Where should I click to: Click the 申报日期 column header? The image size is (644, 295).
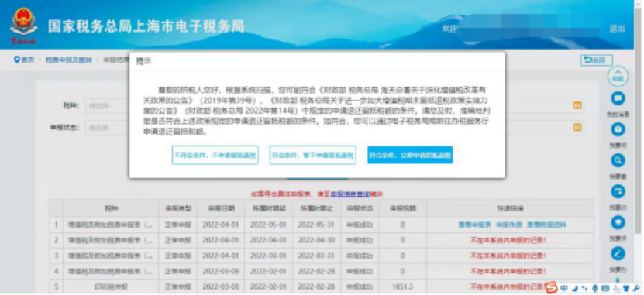point(222,208)
